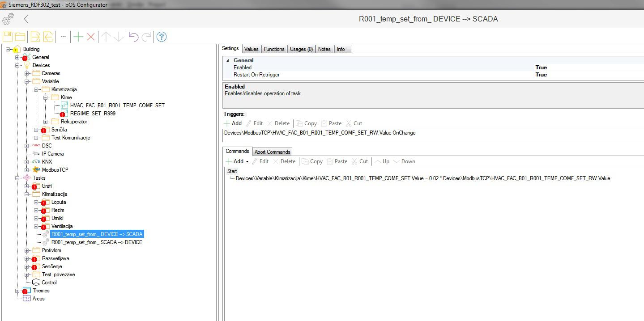Select the Values tab
This screenshot has width=644, height=321.
[251, 49]
